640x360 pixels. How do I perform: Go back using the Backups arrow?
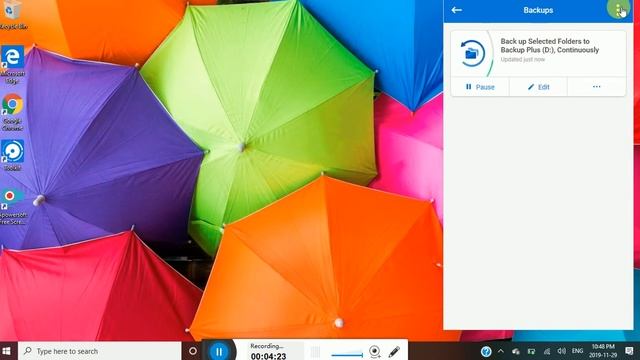pyautogui.click(x=457, y=10)
